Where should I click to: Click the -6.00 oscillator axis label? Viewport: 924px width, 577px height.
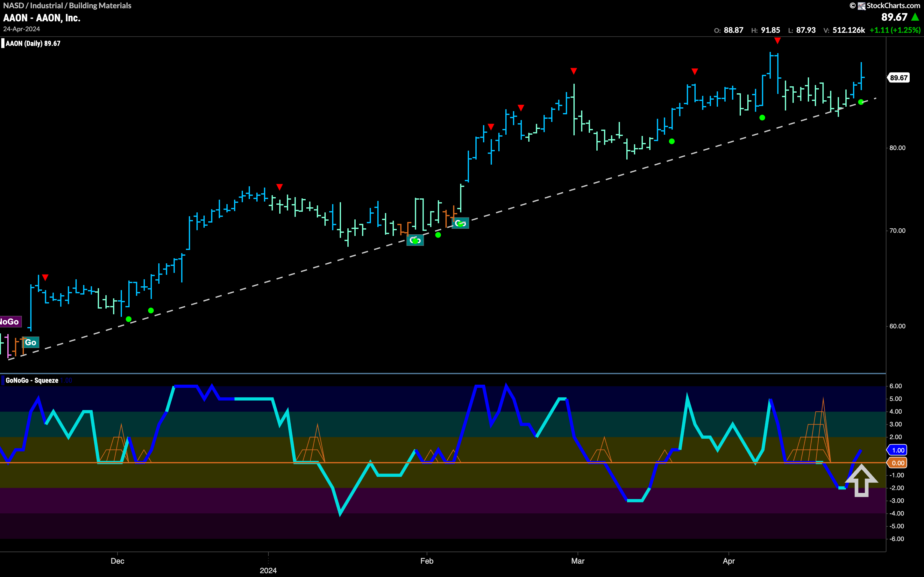(897, 539)
